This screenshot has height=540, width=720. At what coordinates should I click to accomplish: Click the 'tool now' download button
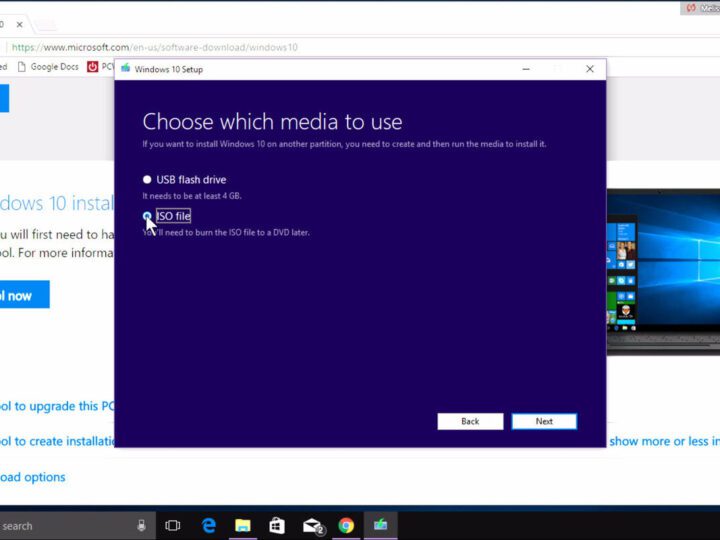tap(25, 295)
